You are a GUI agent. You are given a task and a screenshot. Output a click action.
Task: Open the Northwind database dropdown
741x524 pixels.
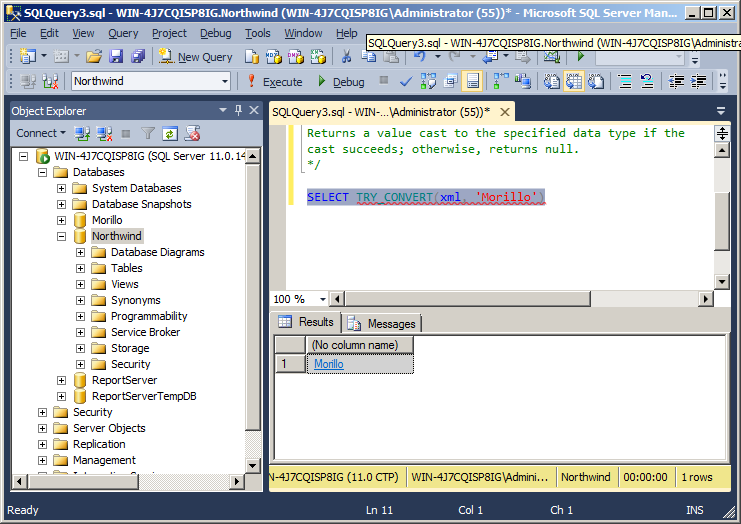click(225, 81)
